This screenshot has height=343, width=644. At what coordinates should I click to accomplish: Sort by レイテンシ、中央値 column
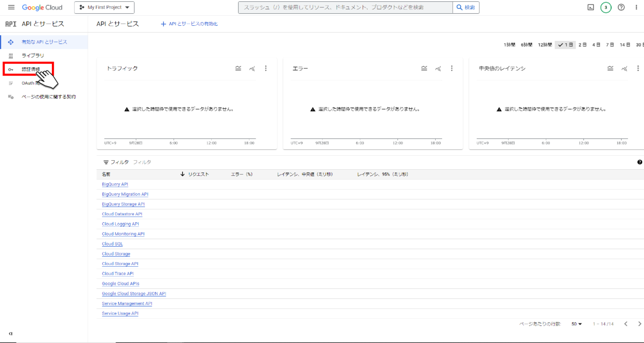click(x=305, y=174)
